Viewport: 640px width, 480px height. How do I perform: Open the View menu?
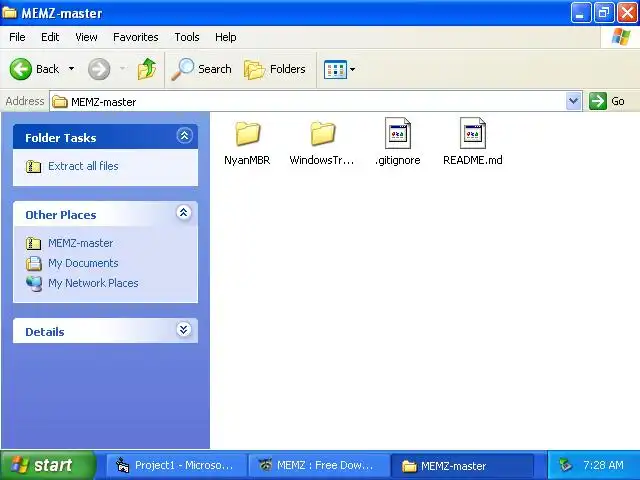point(86,37)
